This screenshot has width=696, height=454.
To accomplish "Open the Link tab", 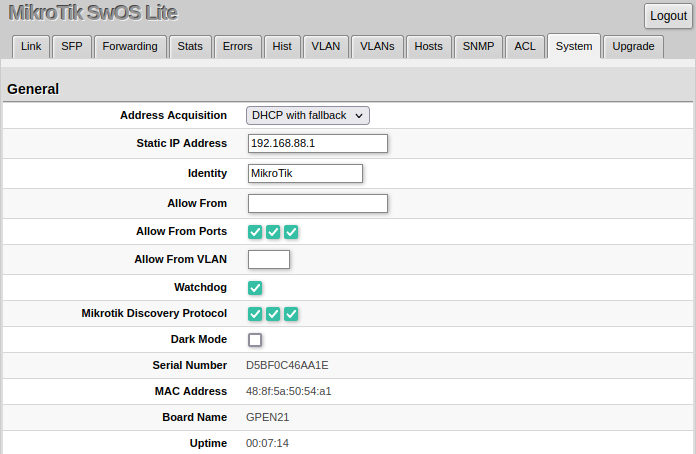I will click(31, 47).
